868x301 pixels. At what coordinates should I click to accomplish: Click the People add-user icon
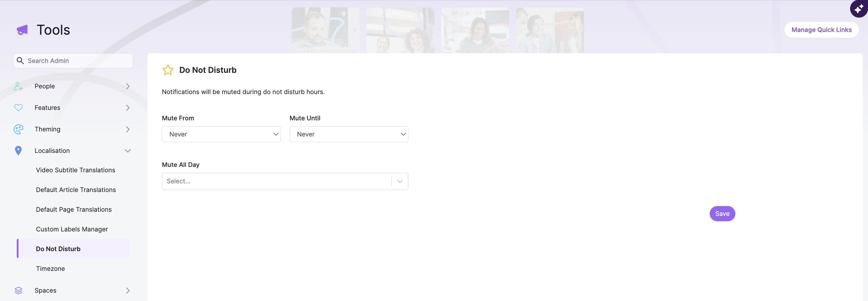19,86
